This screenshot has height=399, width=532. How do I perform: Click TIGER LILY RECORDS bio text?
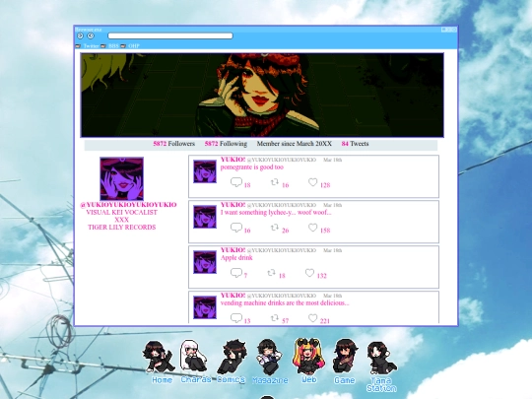pyautogui.click(x=122, y=227)
